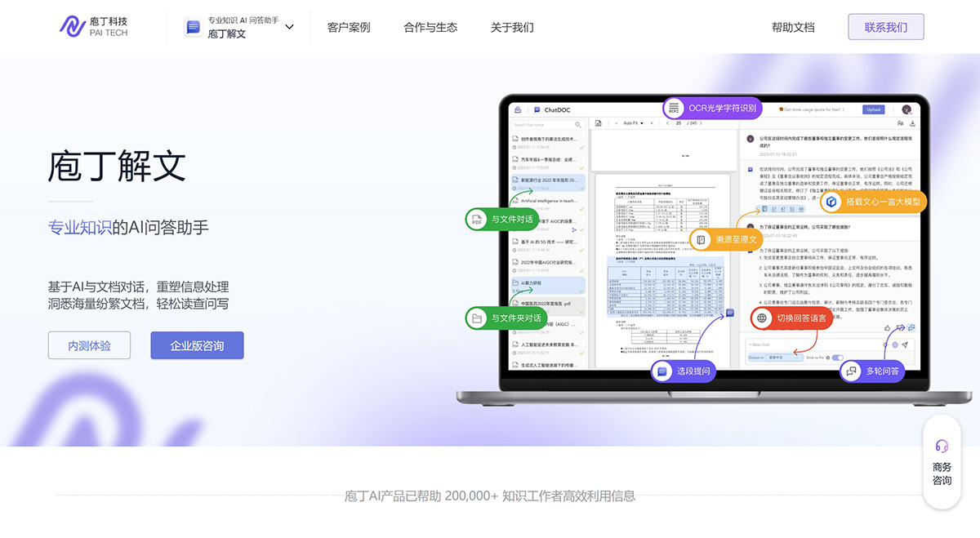Screen dimensions: 980x538
Task: Click the zoom-in plus control above the PDF
Action: click(652, 123)
